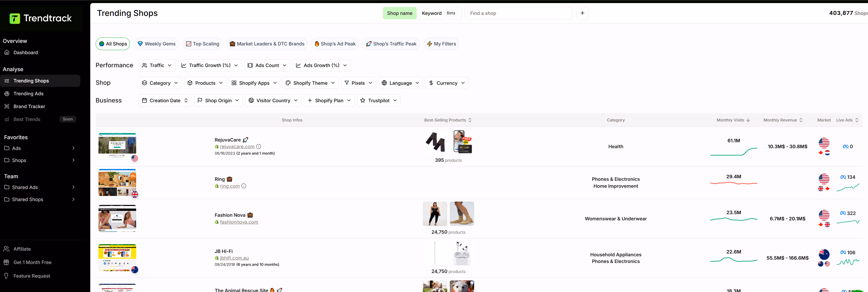Click the plus icon beside the shop search
This screenshot has height=292, width=868.
click(582, 13)
